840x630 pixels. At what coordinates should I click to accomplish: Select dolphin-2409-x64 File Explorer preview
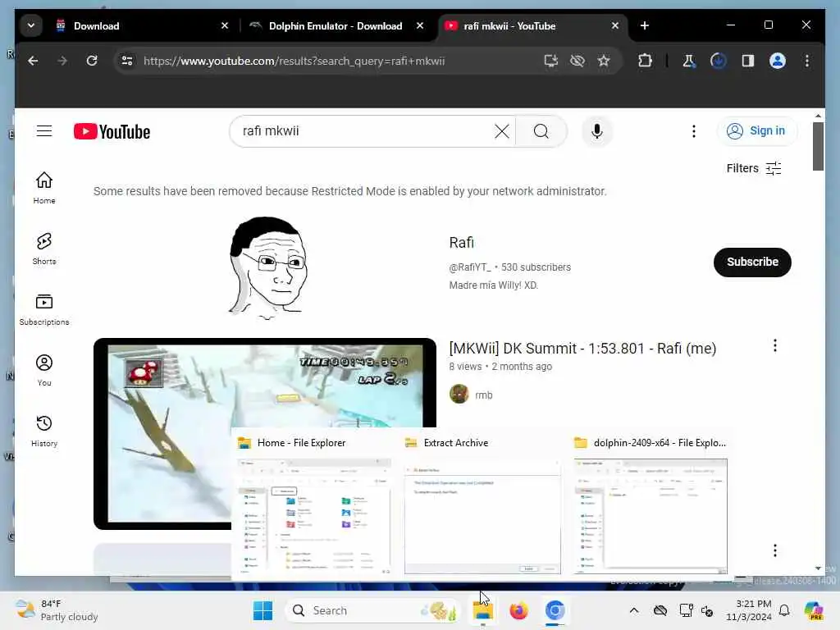point(651,506)
